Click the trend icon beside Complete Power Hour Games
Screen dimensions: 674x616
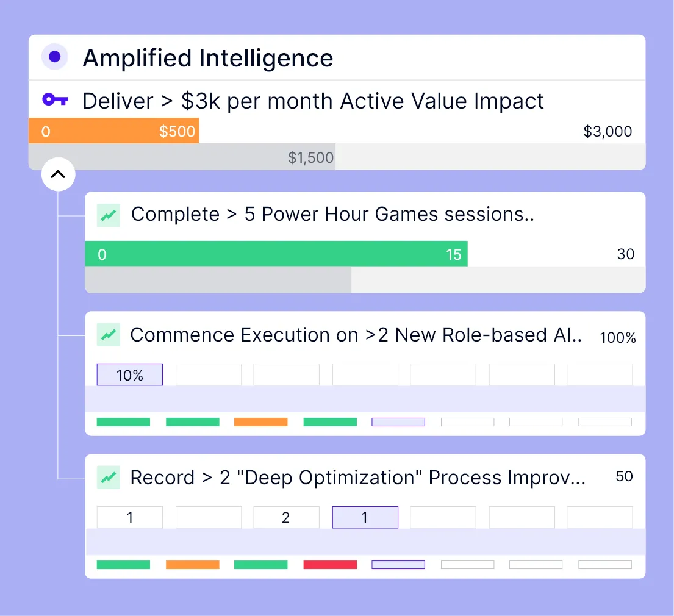pyautogui.click(x=109, y=215)
